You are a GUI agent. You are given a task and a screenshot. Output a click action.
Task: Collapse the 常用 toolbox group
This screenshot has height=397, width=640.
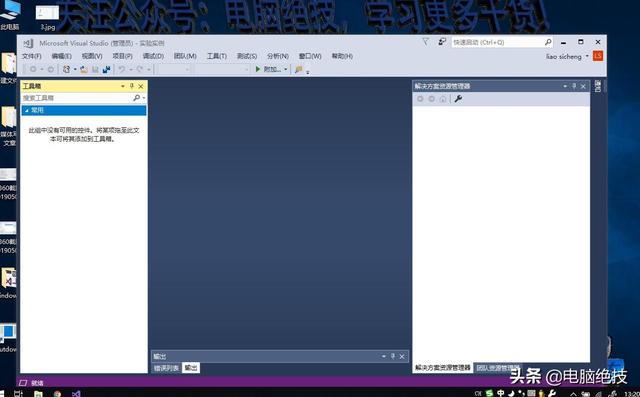[x=27, y=111]
